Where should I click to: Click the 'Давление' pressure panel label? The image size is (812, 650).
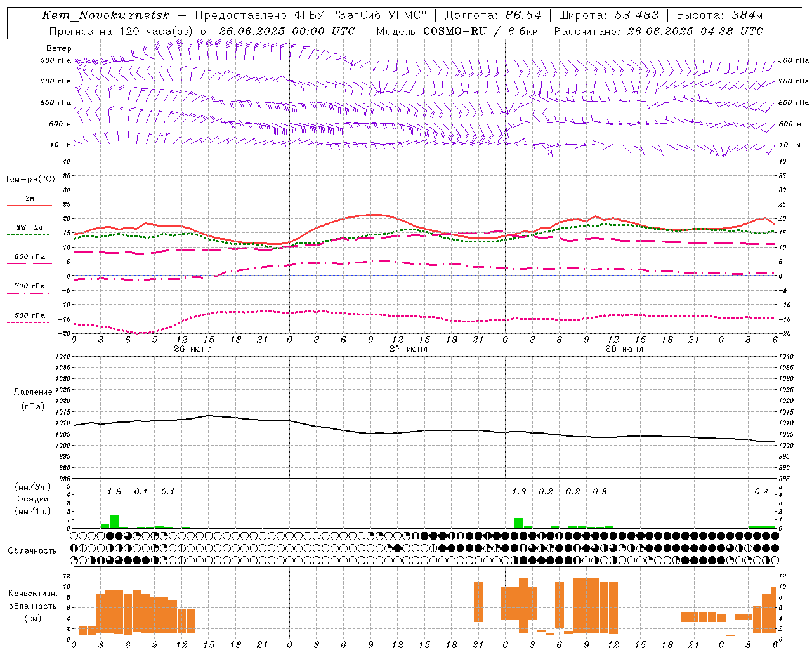click(x=33, y=392)
